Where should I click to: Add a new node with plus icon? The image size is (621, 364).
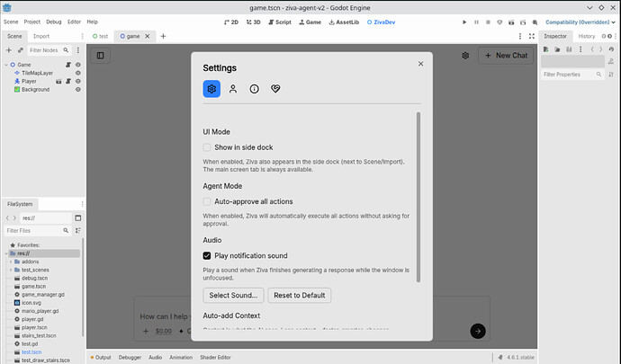pos(9,50)
